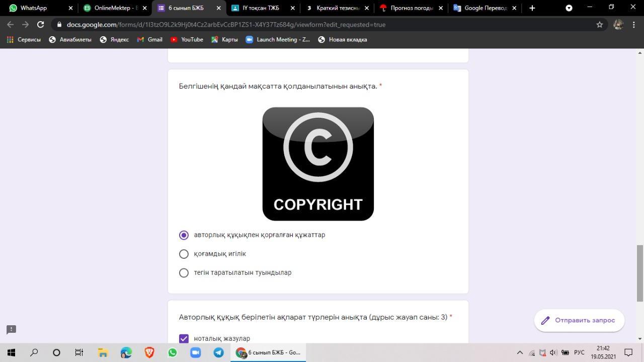This screenshot has height=362, width=644.
Task: Switch to the IY тоқсан ТЖБ tab
Action: pos(260,8)
